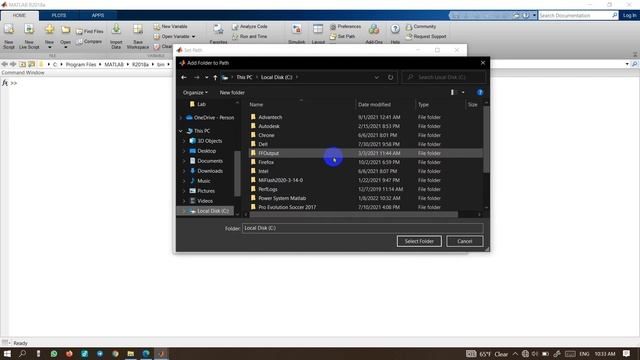Click the Up one level arrow in the dialog
This screenshot has height=360, width=640.
215,77
